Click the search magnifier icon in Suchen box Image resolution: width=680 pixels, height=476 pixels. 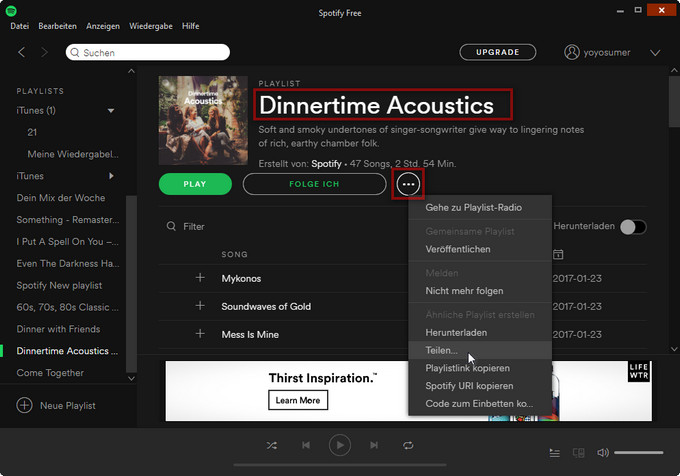click(75, 52)
